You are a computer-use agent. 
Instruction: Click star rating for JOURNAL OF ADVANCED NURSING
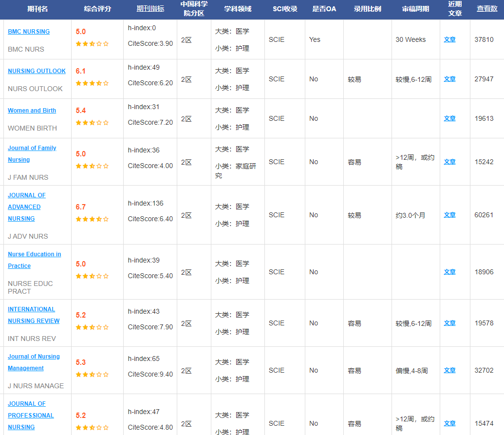pyautogui.click(x=92, y=219)
